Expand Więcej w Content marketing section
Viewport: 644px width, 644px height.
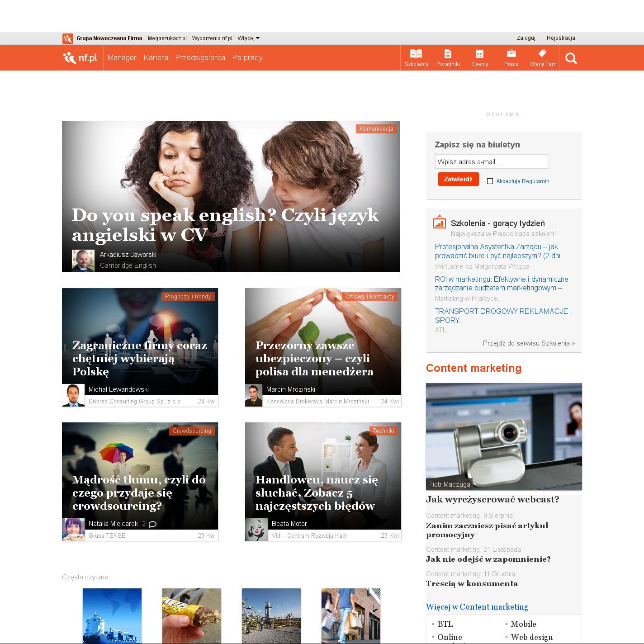(477, 607)
